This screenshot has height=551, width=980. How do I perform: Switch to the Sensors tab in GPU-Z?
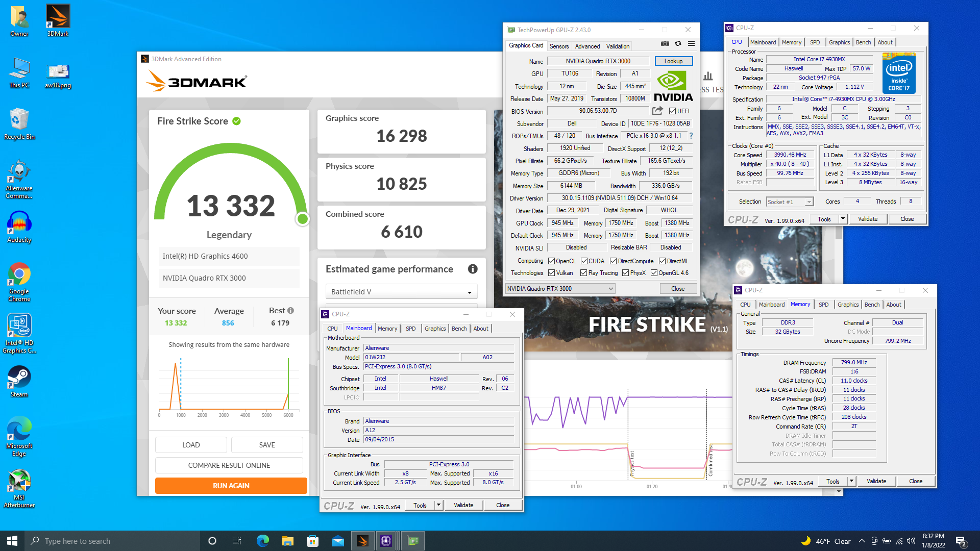click(559, 46)
